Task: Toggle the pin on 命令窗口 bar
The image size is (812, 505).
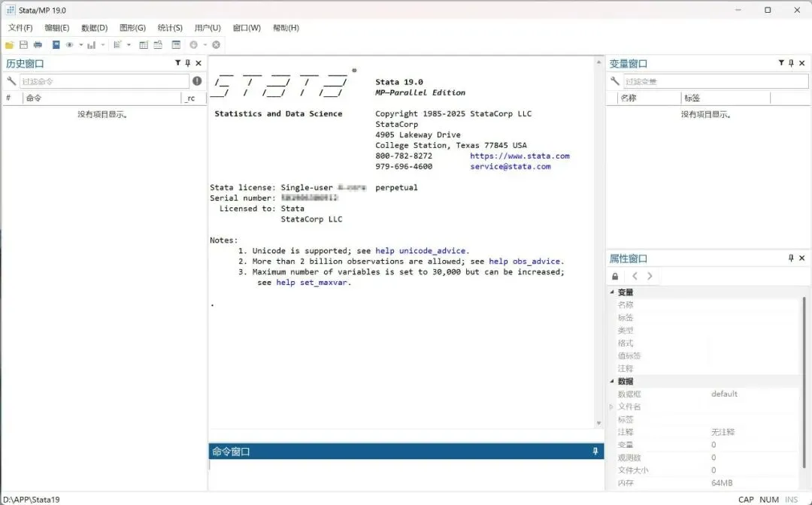Action: [x=595, y=451]
